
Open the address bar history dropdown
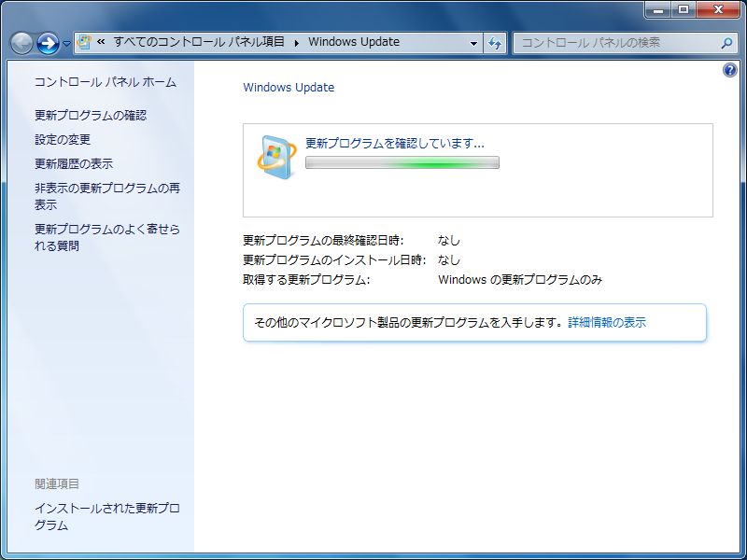473,43
